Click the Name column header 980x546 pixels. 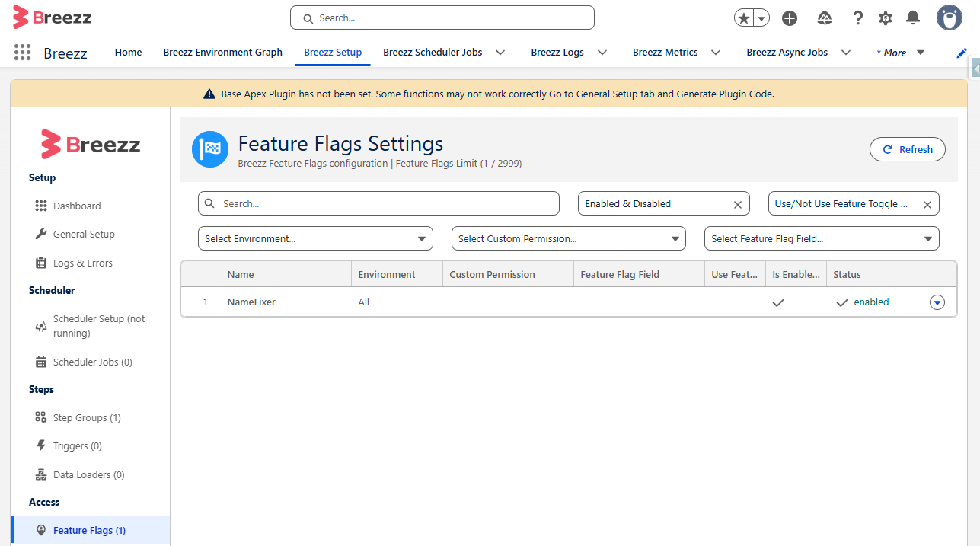(x=286, y=274)
